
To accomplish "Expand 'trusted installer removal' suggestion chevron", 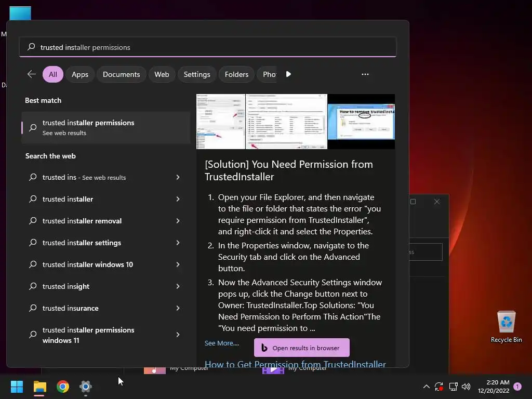I will [x=178, y=221].
